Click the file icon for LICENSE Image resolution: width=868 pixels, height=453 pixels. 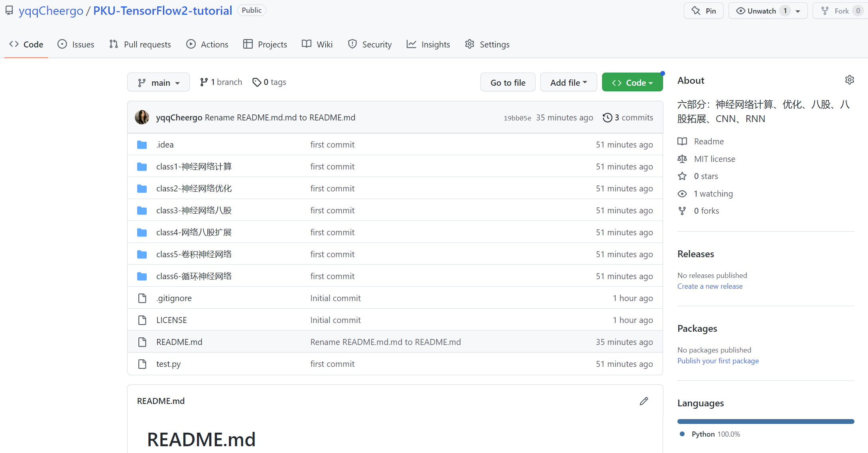pyautogui.click(x=142, y=320)
